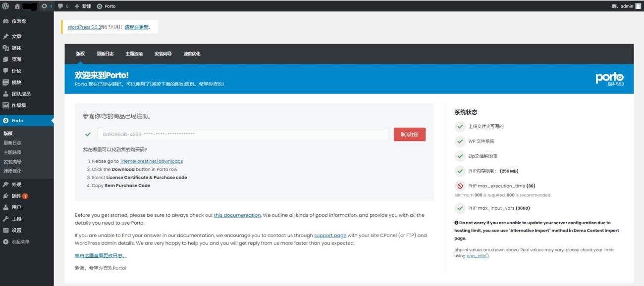This screenshot has width=644, height=286.
Task: Click the Porto logo in blue banner
Action: point(609,79)
